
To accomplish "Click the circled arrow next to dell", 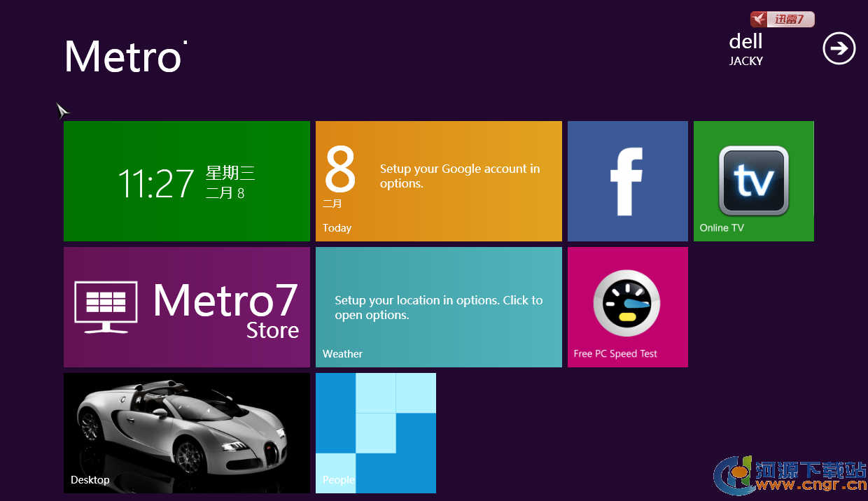I will 839,48.
